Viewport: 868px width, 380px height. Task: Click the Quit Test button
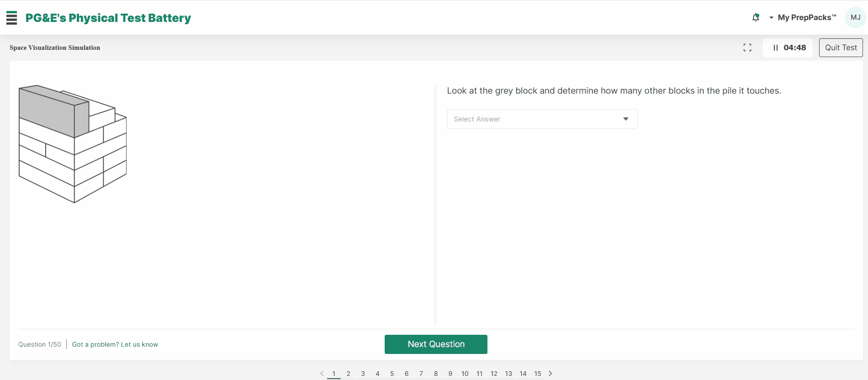(841, 47)
